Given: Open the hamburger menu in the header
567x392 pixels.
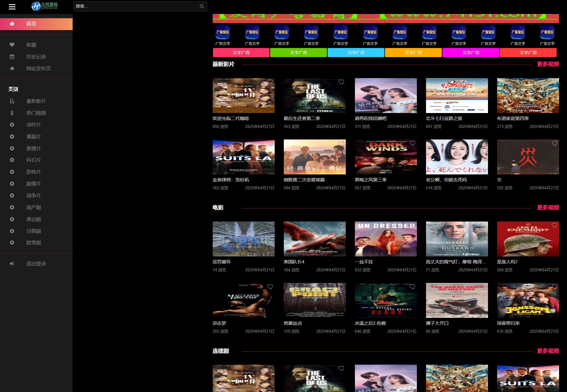Looking at the screenshot, I should click(12, 7).
